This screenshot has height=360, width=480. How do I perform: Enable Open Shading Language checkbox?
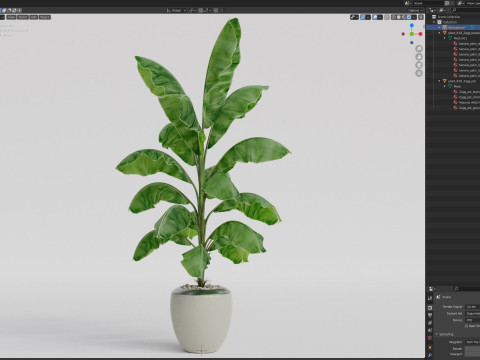pos(467,326)
